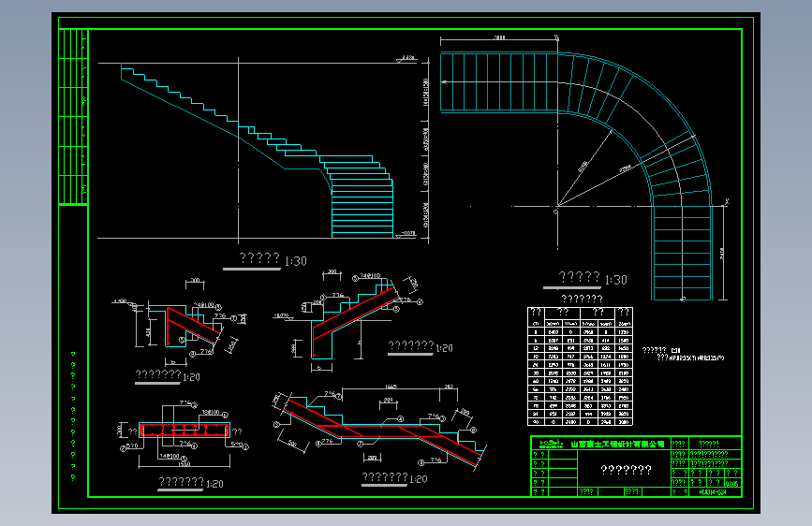Click the HPB235 rebar note beside the table

(x=697, y=358)
